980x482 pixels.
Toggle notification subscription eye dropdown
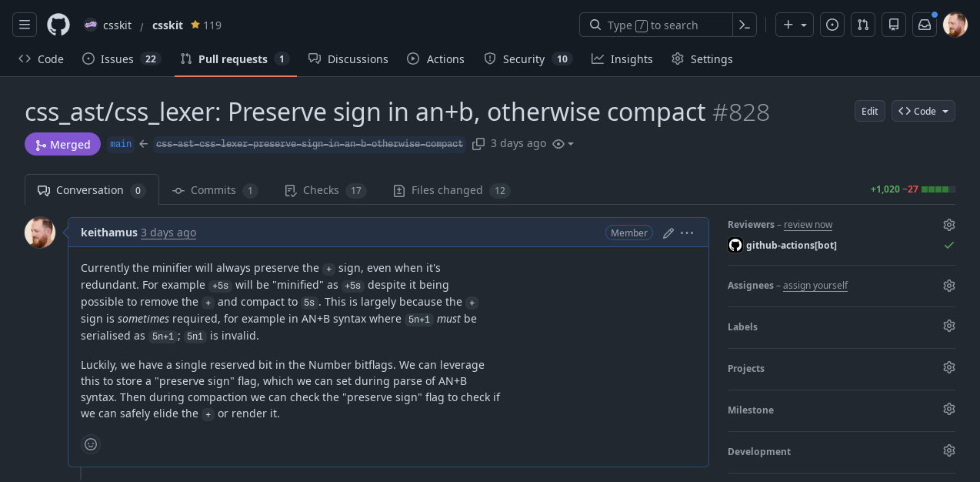(564, 144)
